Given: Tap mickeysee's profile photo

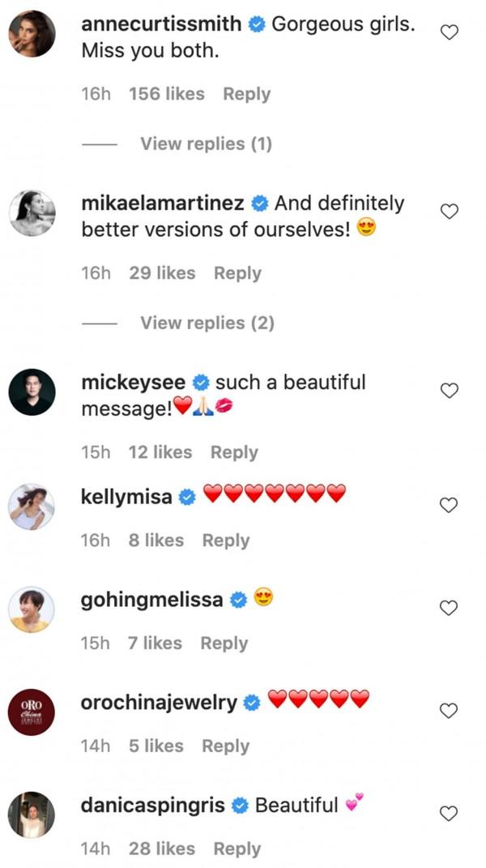Looking at the screenshot, I should tap(32, 392).
